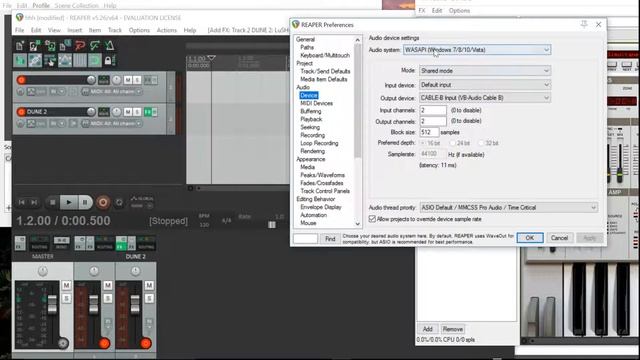The width and height of the screenshot is (640, 360).
Task: Click the DUNE 2 mixer channel fader
Action: click(x=135, y=304)
